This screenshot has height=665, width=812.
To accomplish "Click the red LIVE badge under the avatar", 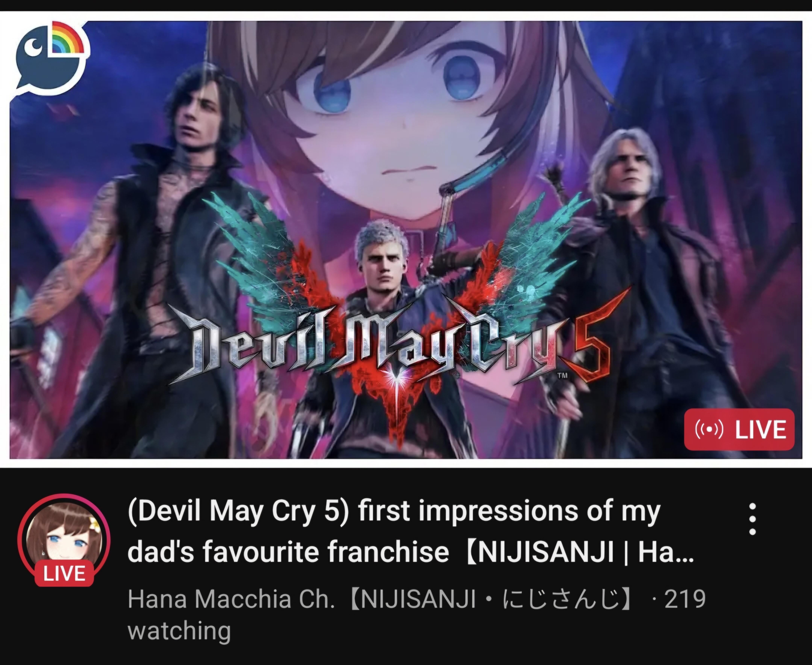I will point(64,573).
